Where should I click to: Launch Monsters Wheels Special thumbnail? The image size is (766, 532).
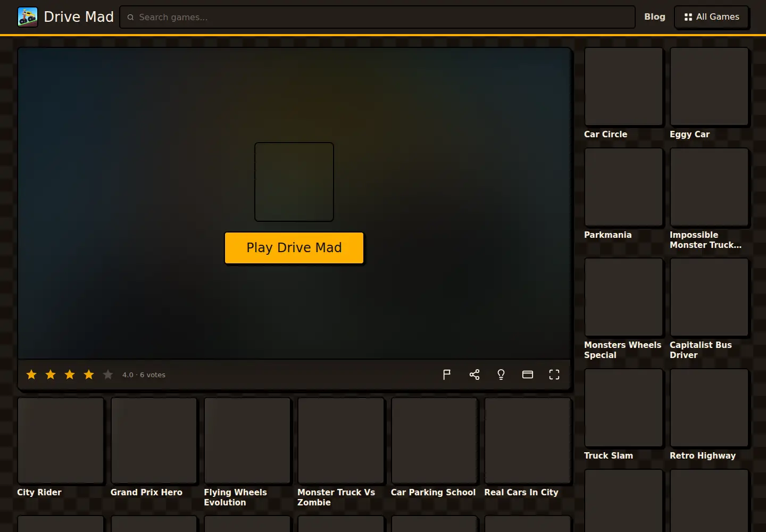click(x=624, y=297)
